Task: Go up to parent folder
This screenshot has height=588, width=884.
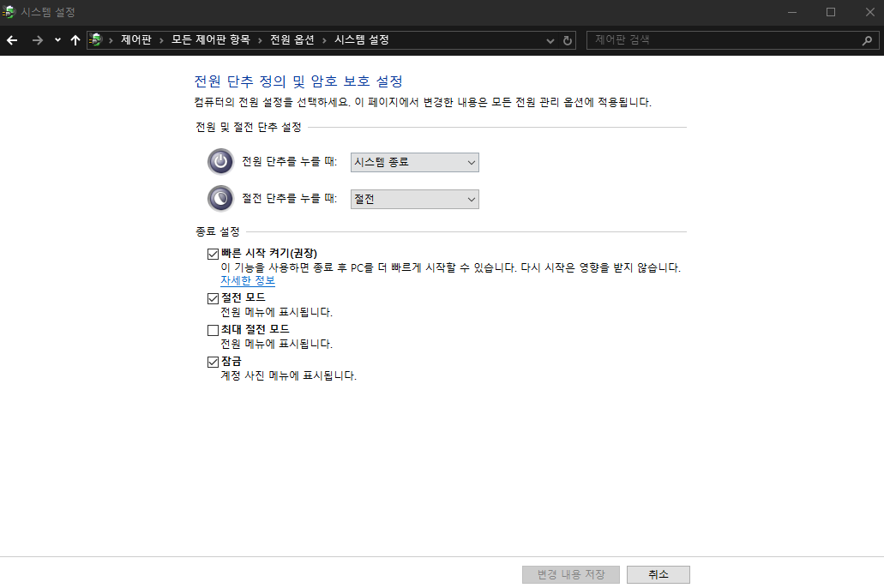Action: pyautogui.click(x=76, y=39)
